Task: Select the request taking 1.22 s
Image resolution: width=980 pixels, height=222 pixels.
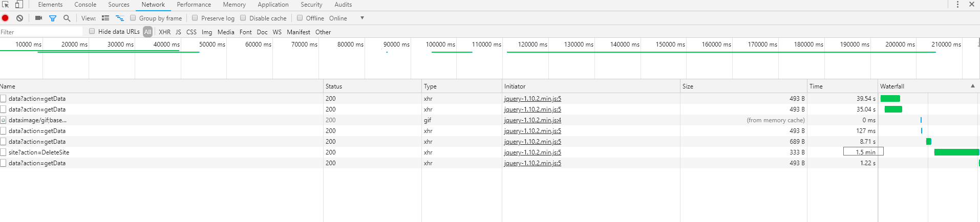Action: (37, 163)
